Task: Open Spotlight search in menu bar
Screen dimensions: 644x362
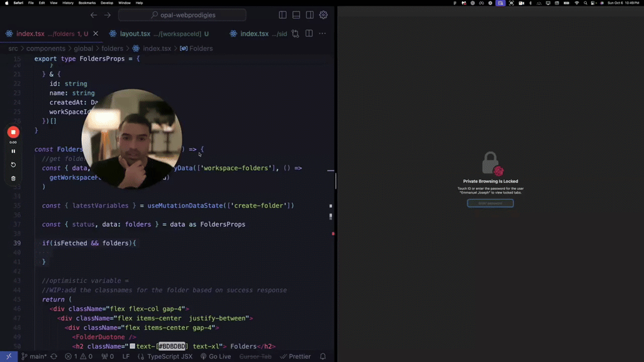Action: [586, 3]
